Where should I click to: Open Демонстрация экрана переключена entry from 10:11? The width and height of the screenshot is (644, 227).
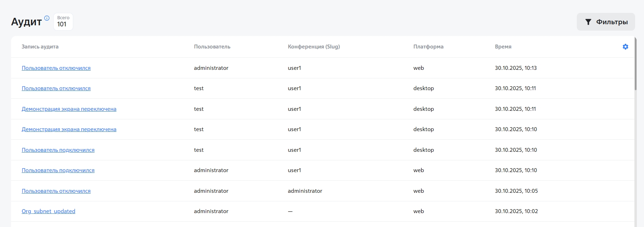point(69,109)
